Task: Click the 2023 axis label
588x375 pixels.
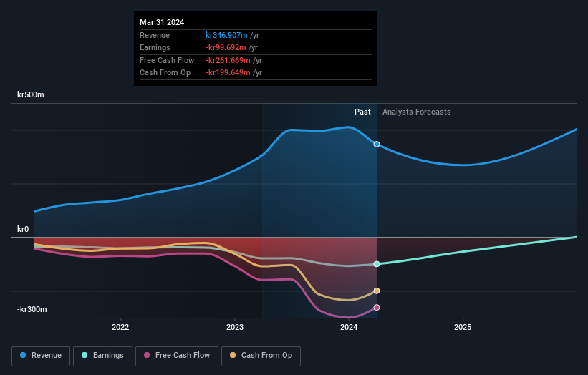Action: coord(235,327)
